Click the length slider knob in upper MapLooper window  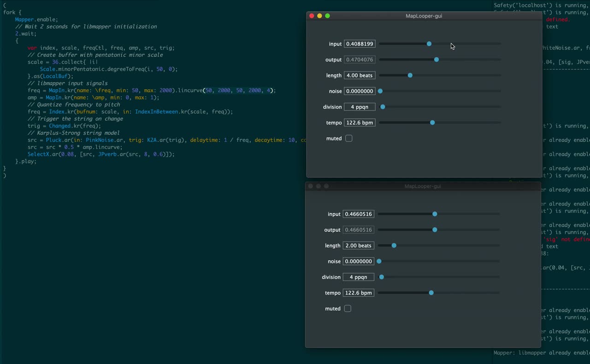[410, 75]
